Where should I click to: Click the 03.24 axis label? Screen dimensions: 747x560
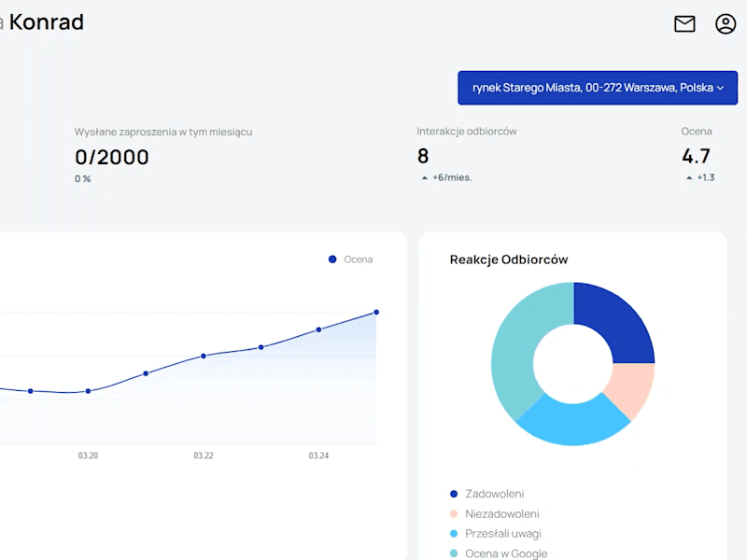(x=318, y=455)
